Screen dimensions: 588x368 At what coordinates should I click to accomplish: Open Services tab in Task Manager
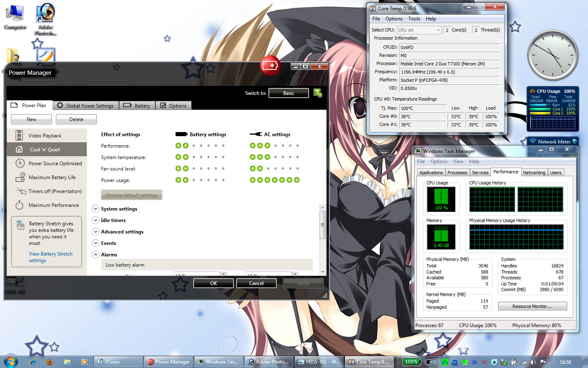tap(480, 173)
